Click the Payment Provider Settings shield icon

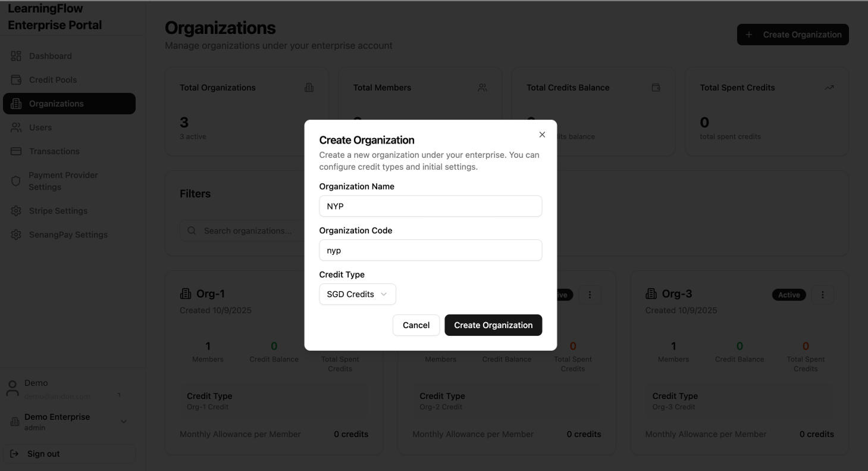point(16,181)
